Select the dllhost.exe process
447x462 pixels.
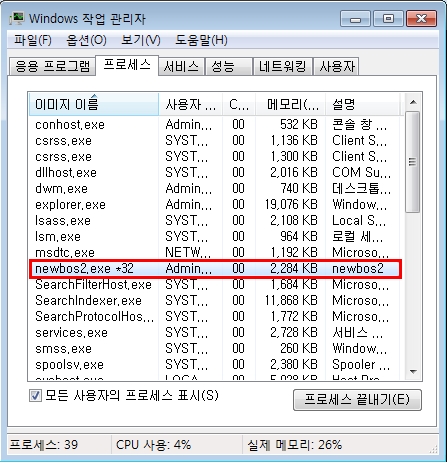click(x=215, y=173)
